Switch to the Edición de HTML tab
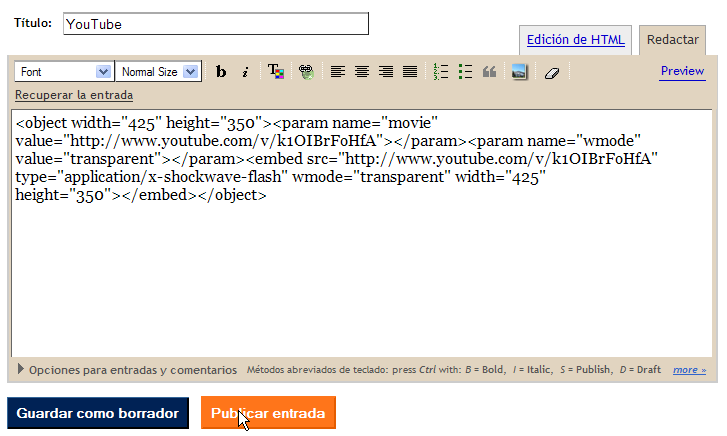 (575, 40)
